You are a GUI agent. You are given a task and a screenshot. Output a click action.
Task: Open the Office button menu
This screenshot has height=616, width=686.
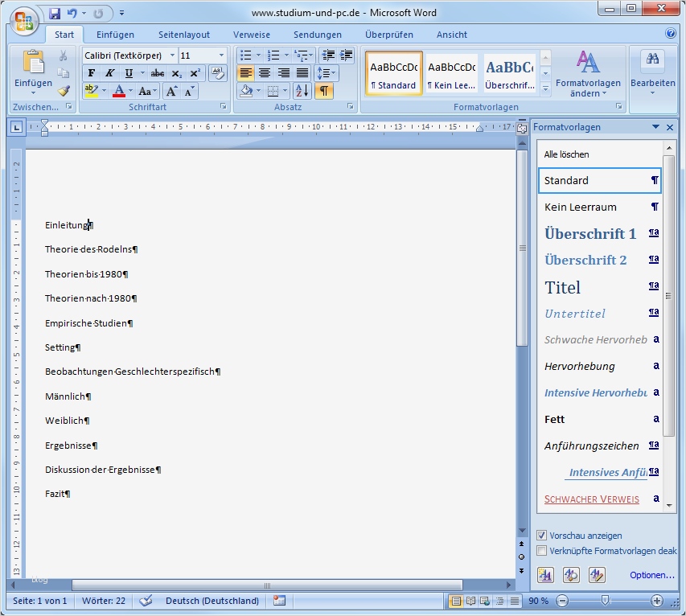tap(24, 21)
